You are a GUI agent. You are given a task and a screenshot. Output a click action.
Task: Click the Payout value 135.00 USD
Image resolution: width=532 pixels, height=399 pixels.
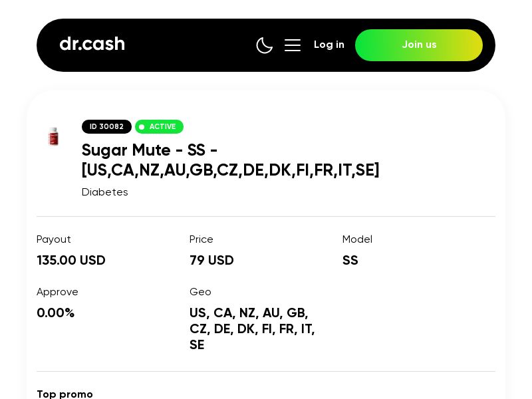(x=71, y=261)
